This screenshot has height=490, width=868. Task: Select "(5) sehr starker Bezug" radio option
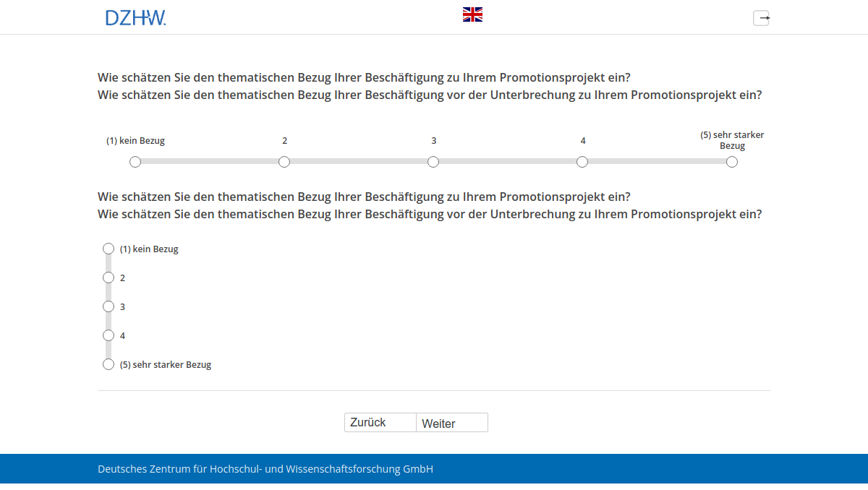109,364
